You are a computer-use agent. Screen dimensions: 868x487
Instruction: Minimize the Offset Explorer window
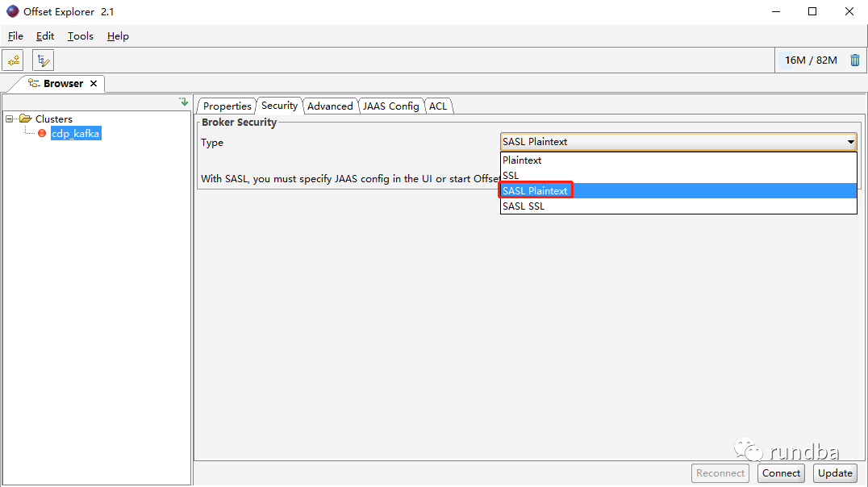pyautogui.click(x=775, y=11)
